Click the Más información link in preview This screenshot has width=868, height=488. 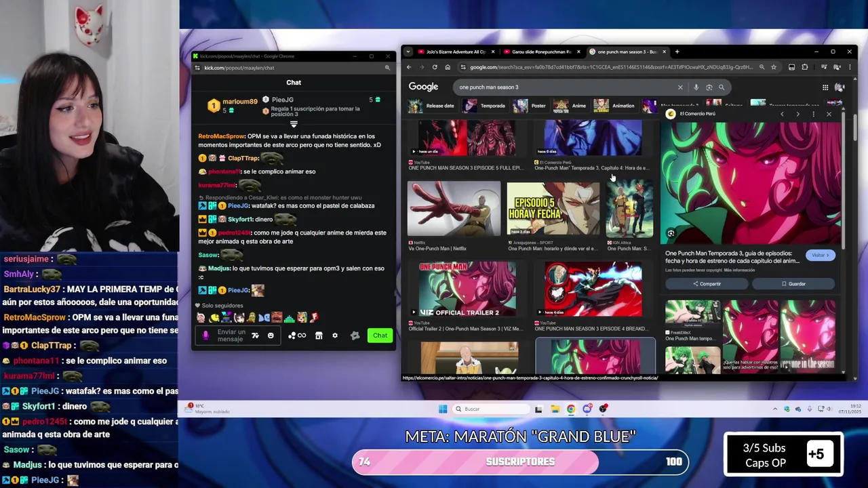(x=738, y=270)
